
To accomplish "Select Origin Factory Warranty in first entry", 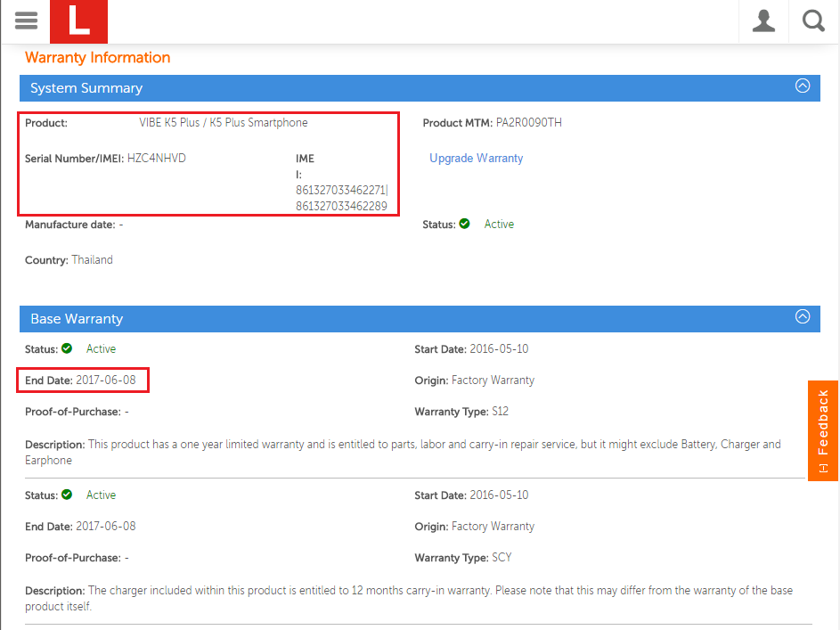I will coord(493,380).
